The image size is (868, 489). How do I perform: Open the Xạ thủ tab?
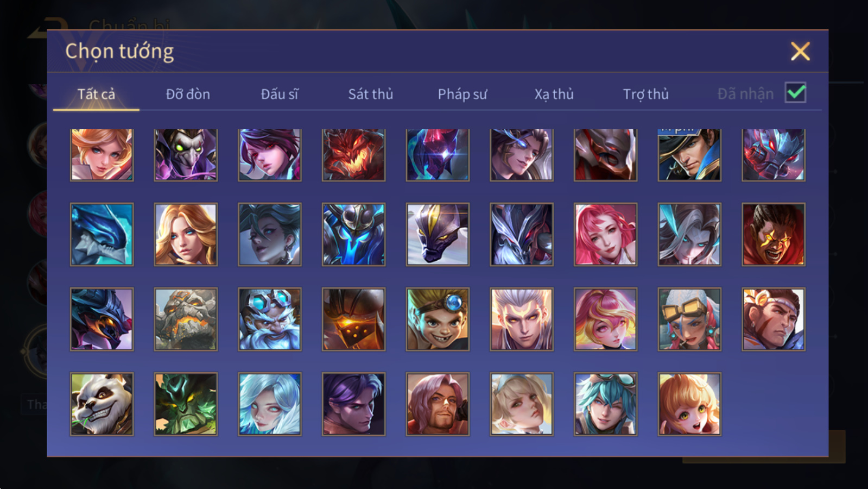(554, 94)
